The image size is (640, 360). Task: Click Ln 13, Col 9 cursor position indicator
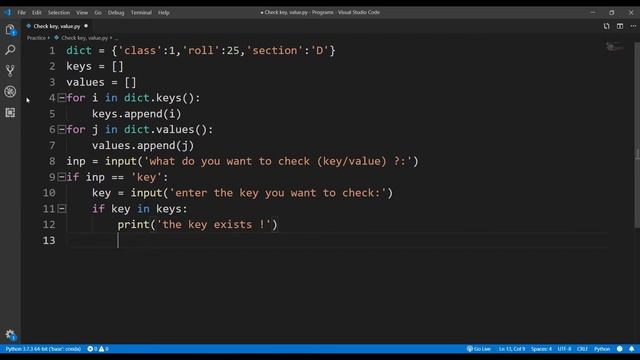point(512,349)
